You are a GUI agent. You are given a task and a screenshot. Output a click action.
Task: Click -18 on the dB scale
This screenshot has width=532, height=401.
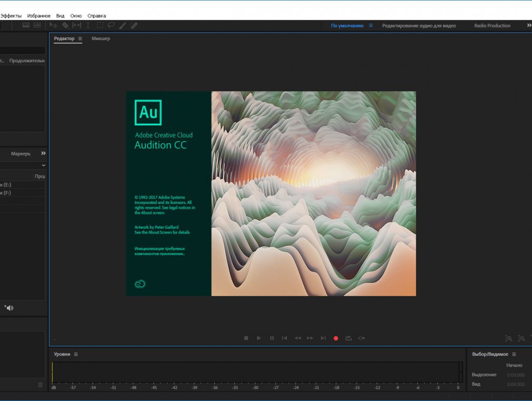click(x=336, y=387)
